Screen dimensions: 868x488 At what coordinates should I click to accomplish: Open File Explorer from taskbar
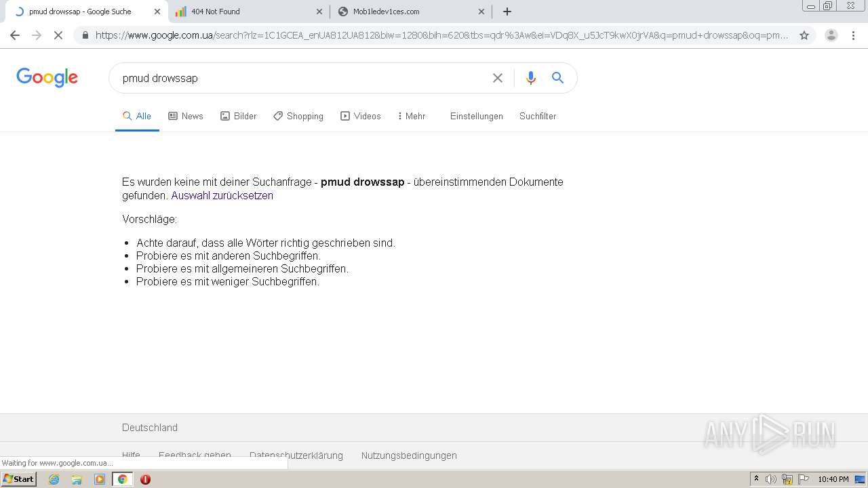tap(77, 479)
